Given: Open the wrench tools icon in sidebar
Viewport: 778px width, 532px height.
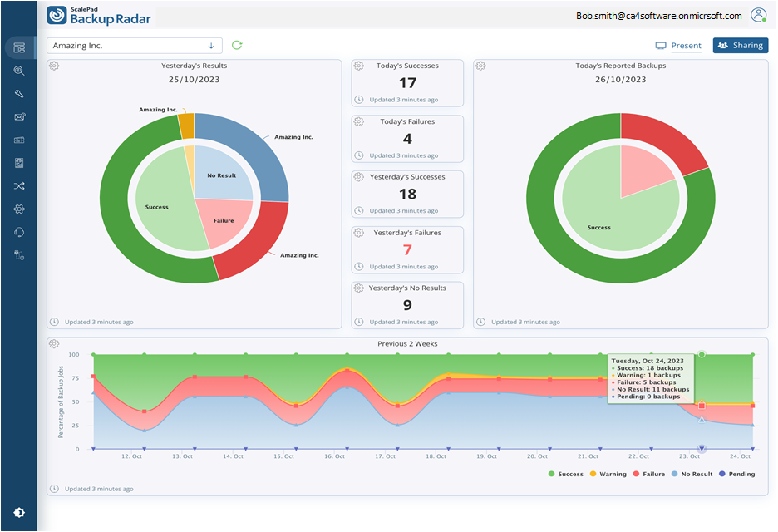Looking at the screenshot, I should point(19,94).
